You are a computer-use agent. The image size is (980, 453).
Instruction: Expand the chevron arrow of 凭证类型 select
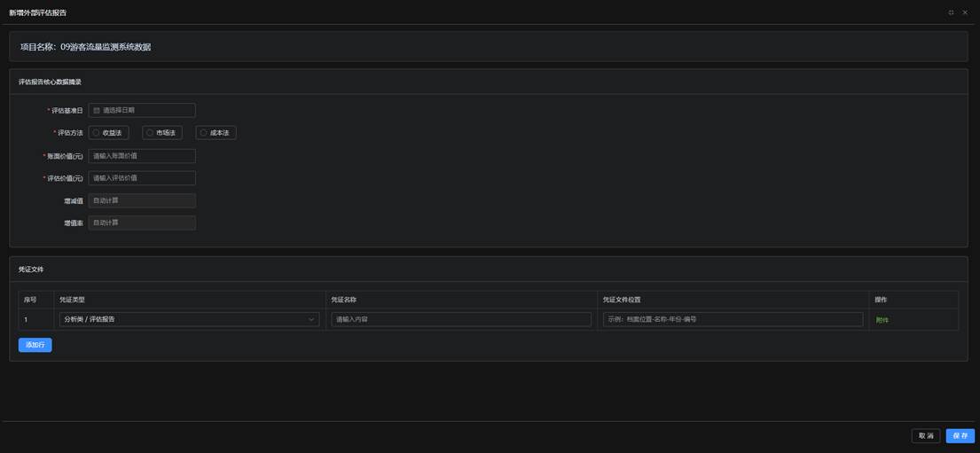(x=311, y=319)
